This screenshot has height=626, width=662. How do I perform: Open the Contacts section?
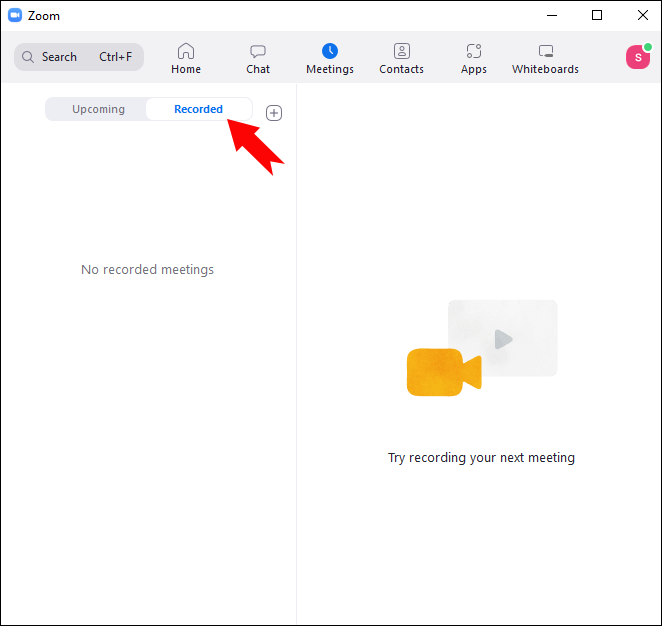(401, 58)
